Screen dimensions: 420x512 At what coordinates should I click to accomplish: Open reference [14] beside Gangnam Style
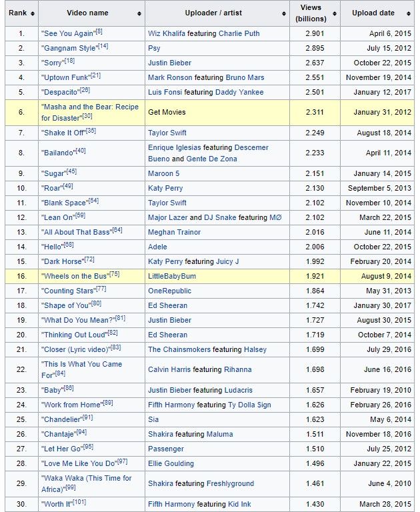point(103,47)
